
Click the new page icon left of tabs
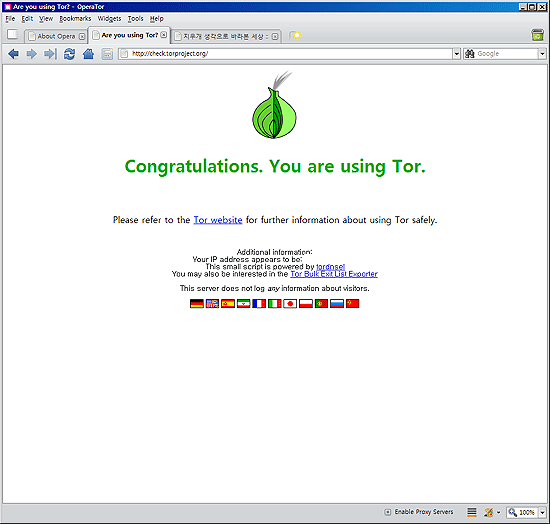pyautogui.click(x=12, y=34)
